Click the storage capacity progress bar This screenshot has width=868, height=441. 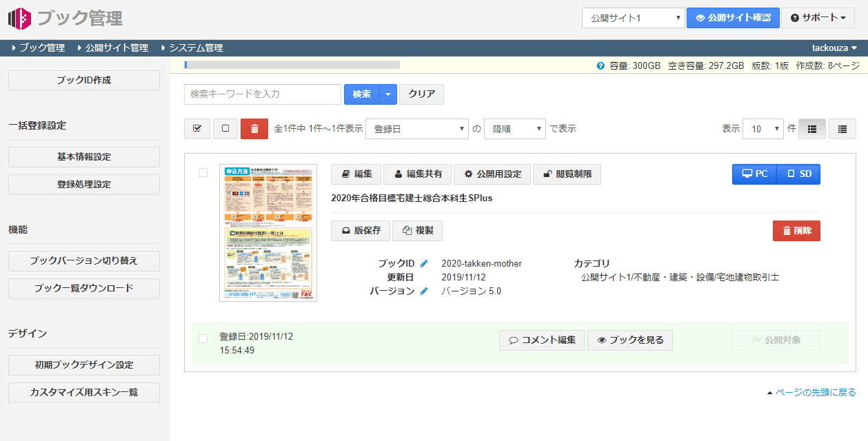click(x=292, y=65)
